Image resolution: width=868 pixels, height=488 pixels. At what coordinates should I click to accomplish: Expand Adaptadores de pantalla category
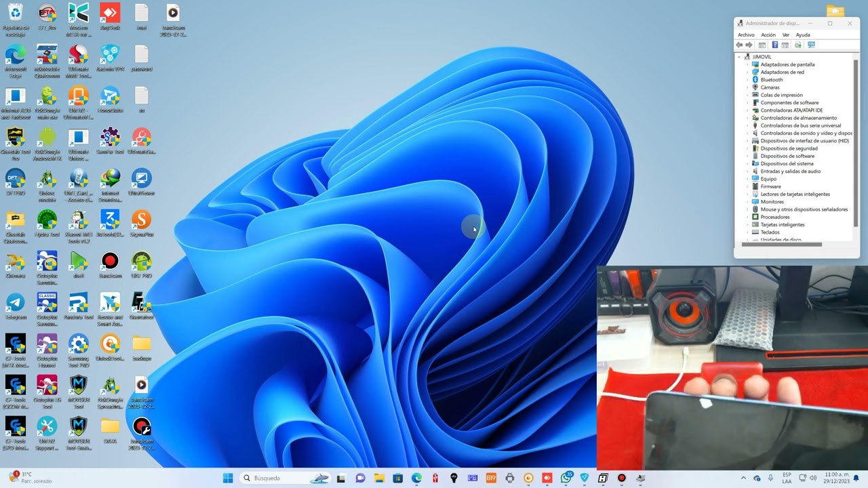tap(747, 64)
